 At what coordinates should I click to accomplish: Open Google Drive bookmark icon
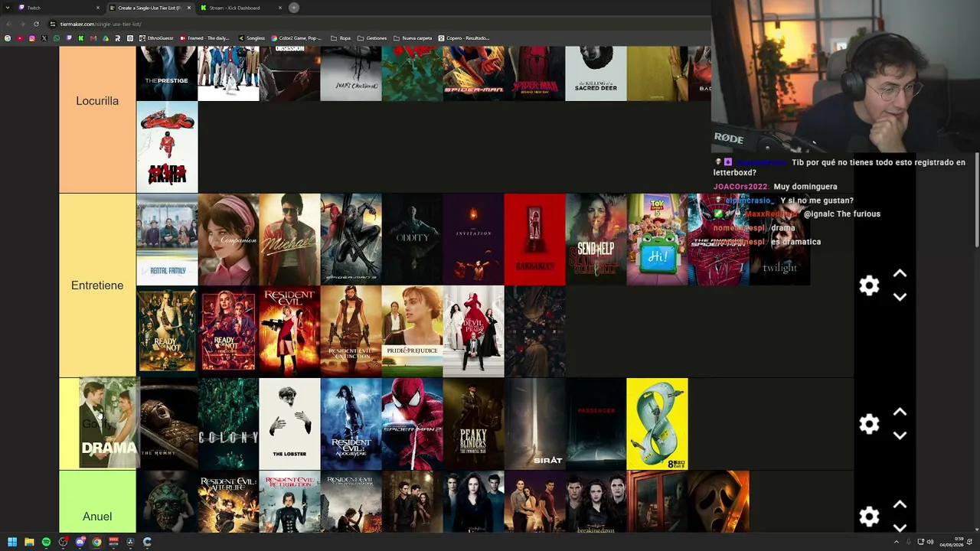(x=106, y=38)
